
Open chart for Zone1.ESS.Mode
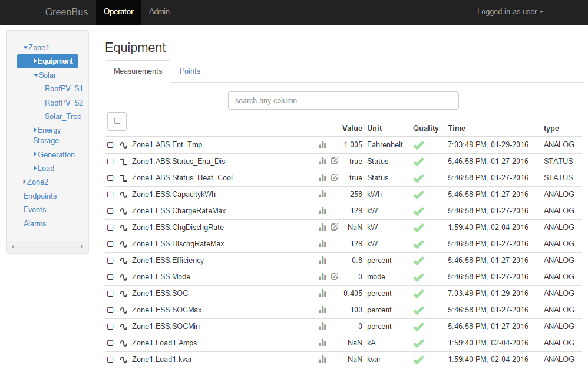coord(322,277)
